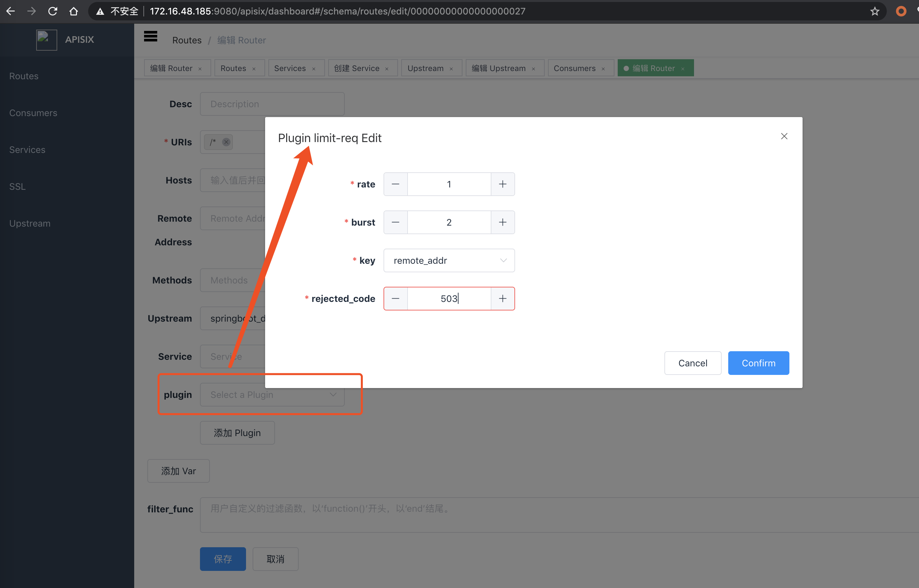Close the Consumers tab with x
Image resolution: width=919 pixels, height=588 pixels.
point(603,69)
